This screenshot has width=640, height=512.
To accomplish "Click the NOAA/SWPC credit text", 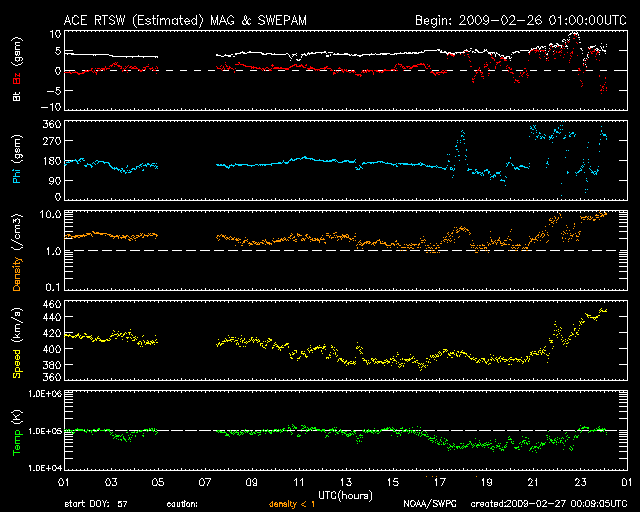I will pos(430,504).
